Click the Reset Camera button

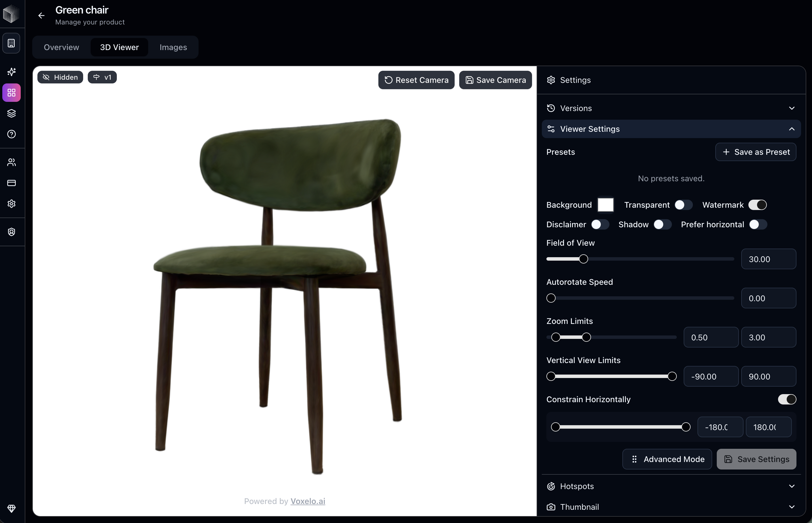click(416, 80)
